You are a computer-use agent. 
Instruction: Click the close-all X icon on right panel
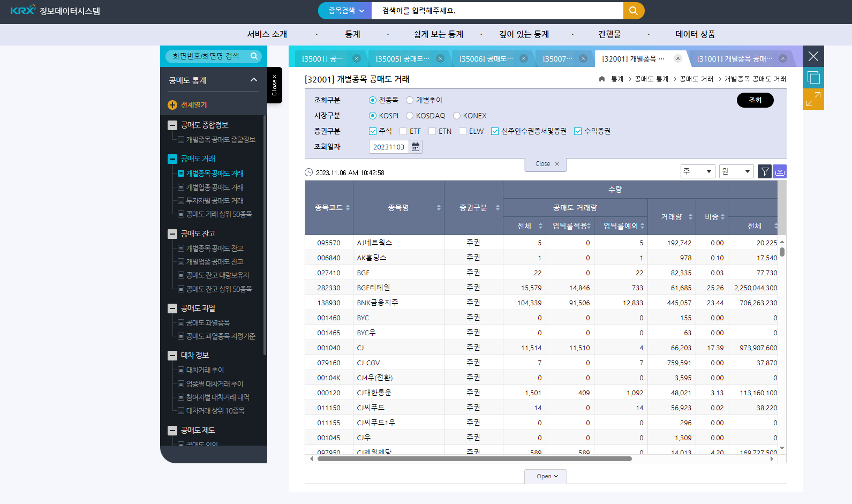pos(813,56)
